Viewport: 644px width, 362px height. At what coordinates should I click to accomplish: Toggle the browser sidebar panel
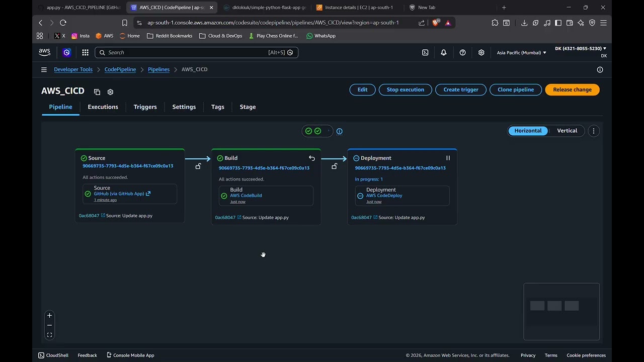tap(558, 23)
